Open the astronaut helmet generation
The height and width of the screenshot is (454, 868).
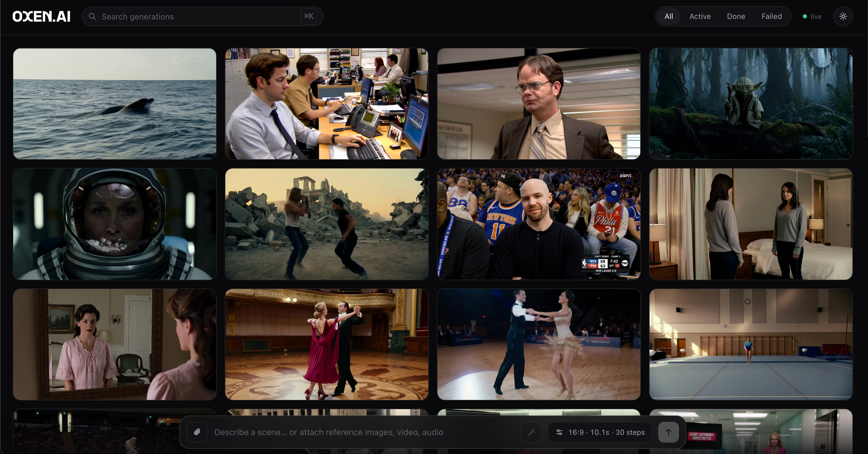click(115, 224)
